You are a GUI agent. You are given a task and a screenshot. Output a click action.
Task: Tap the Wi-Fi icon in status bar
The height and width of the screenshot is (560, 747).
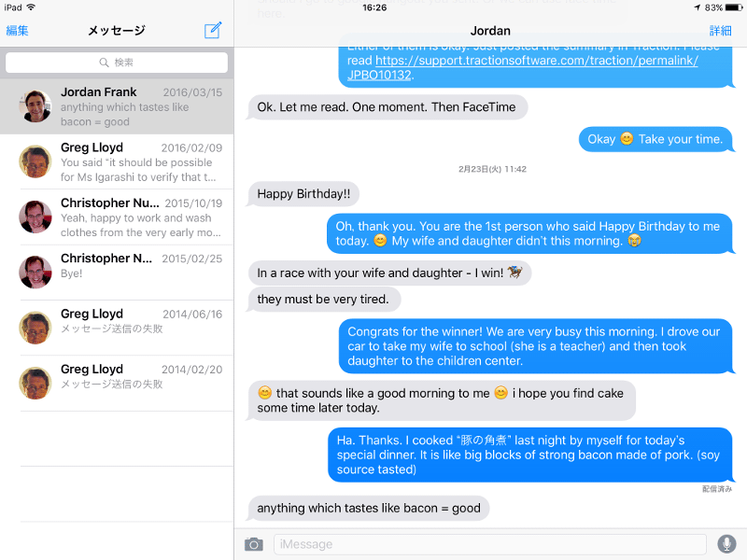31,7
